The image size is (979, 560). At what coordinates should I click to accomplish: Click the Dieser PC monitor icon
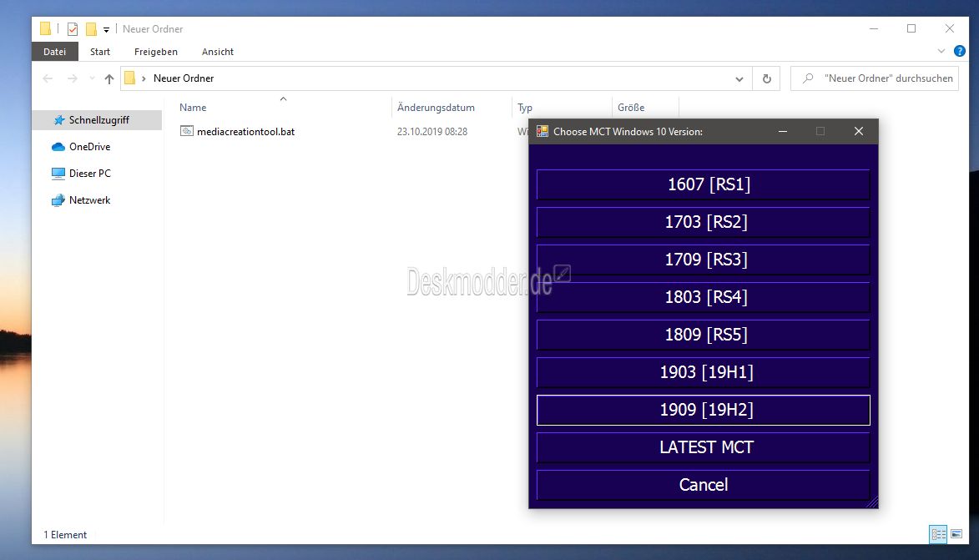click(58, 174)
